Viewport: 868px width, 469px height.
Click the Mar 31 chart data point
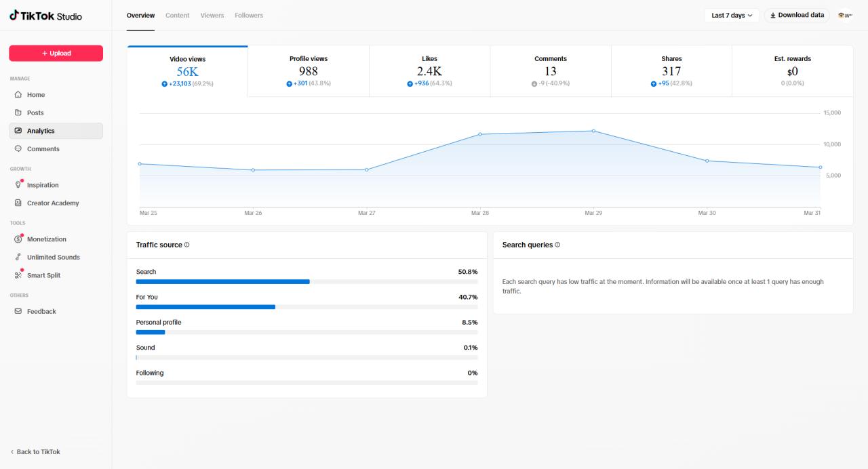coord(820,167)
